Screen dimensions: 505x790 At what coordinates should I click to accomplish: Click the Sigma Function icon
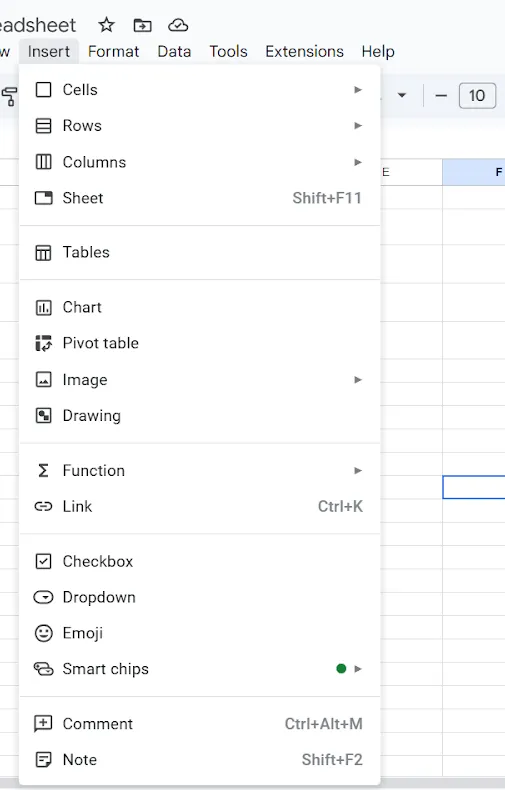tap(43, 471)
